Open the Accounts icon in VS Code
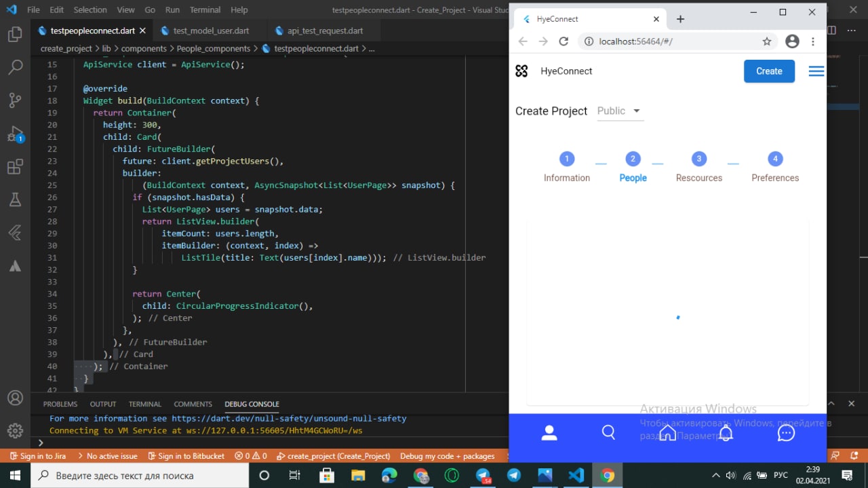This screenshot has height=488, width=868. click(x=15, y=398)
